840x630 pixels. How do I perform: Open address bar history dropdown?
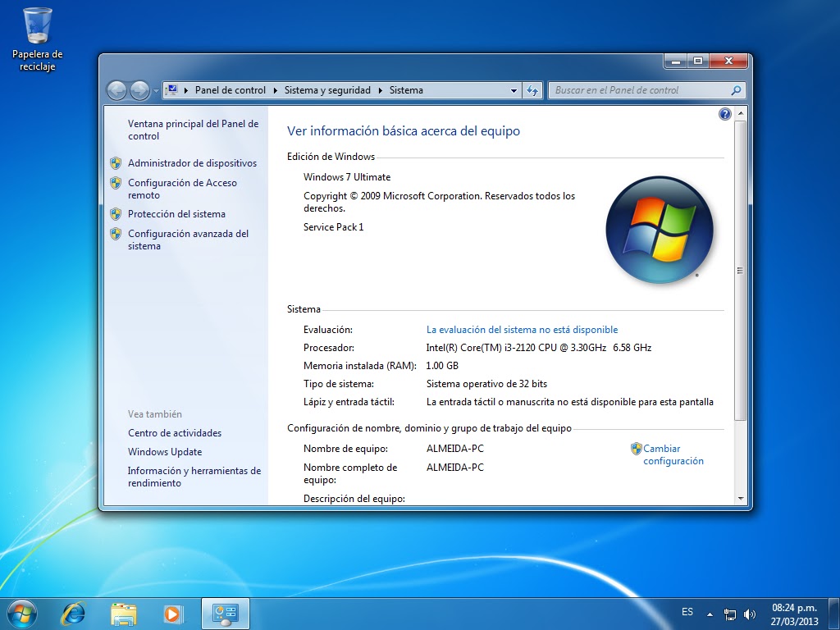514,90
